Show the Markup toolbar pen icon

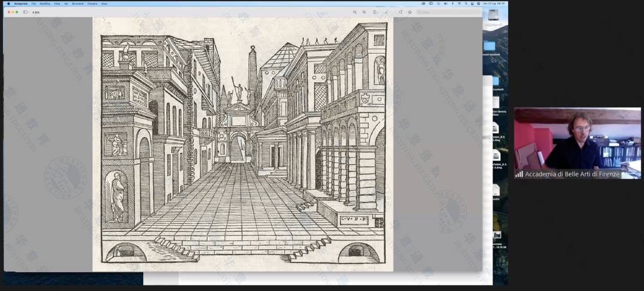click(x=387, y=12)
